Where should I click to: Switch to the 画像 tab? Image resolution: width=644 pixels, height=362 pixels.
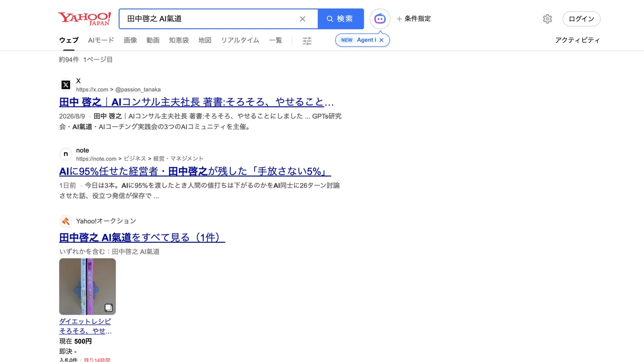click(x=130, y=40)
